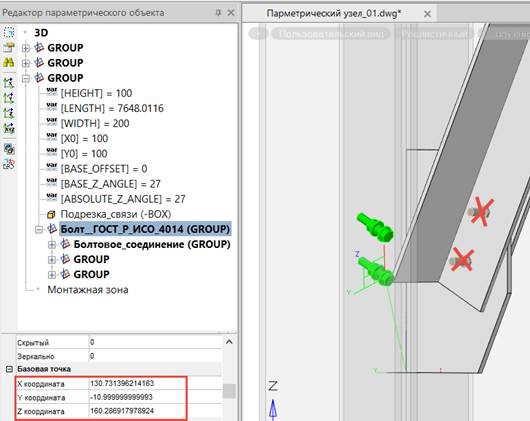This screenshot has height=421, width=530.
Task: Select the Болтовое_соединение (GROUP) item
Action: [152, 244]
